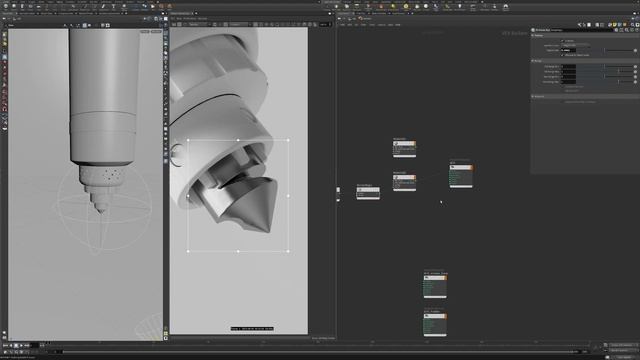
Task: Click the top tool icon in the viewport's left toolbar
Action: pyautogui.click(x=4, y=35)
